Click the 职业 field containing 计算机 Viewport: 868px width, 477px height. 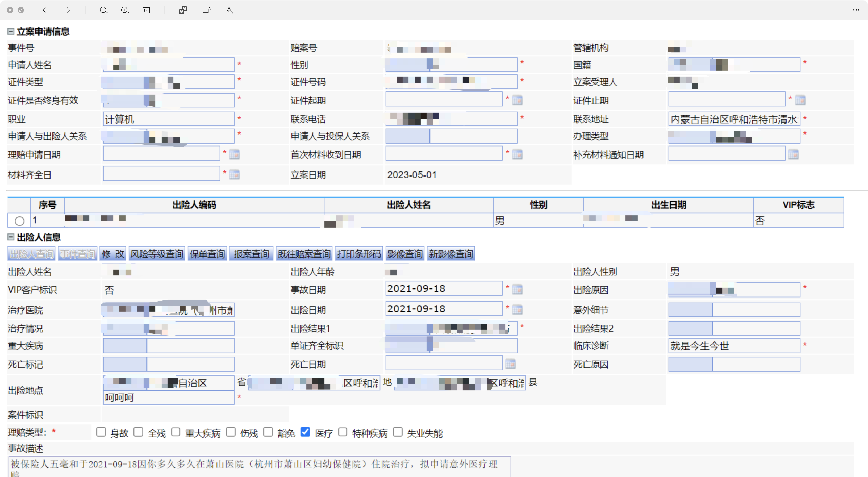(x=169, y=119)
